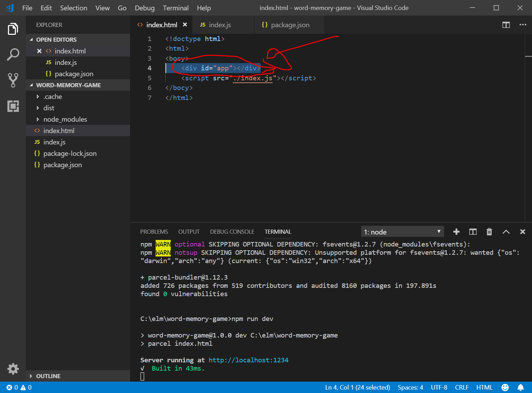The height and width of the screenshot is (393, 532).
Task: Switch to the package.json editor tab
Action: [x=289, y=25]
